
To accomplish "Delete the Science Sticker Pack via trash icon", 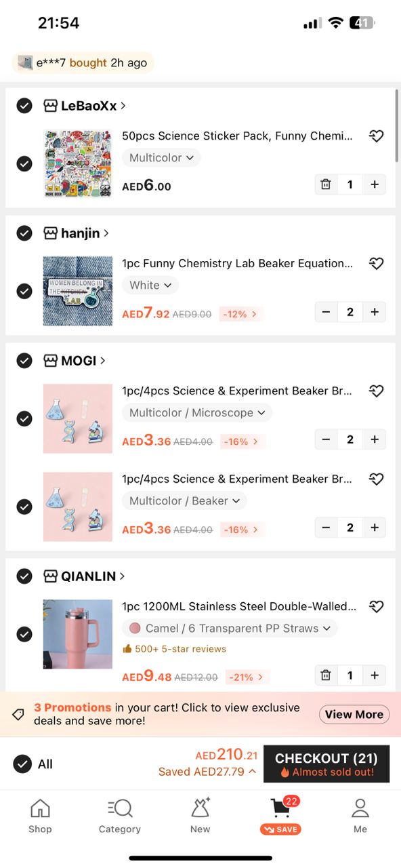I will click(326, 184).
